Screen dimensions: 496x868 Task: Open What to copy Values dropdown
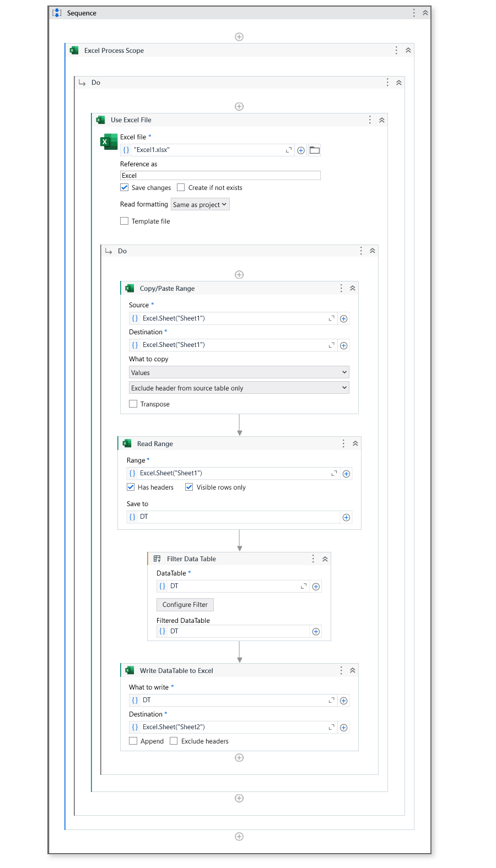[239, 372]
